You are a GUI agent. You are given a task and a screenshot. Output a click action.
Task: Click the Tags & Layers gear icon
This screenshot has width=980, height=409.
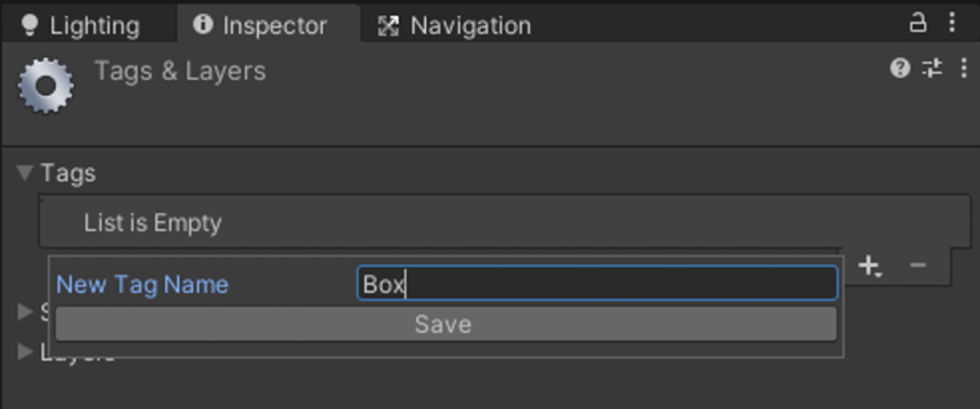click(x=46, y=86)
